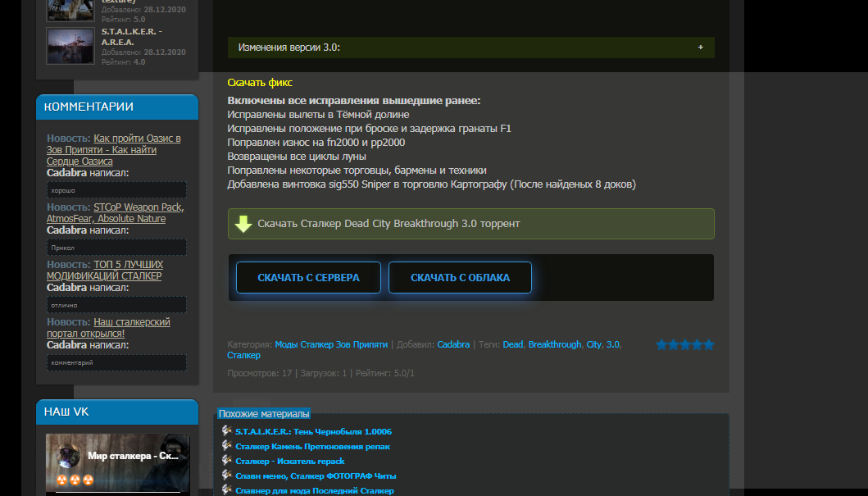Click the НАШ VK section header

[x=117, y=412]
